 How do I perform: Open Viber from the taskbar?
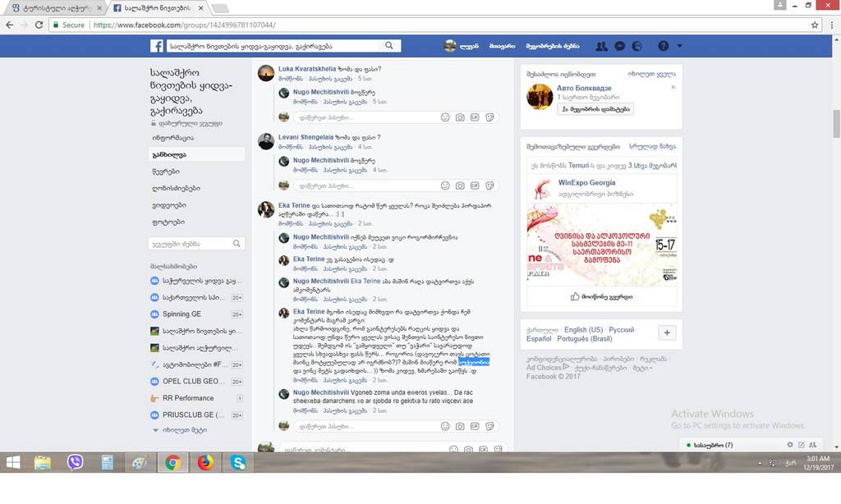[x=75, y=462]
